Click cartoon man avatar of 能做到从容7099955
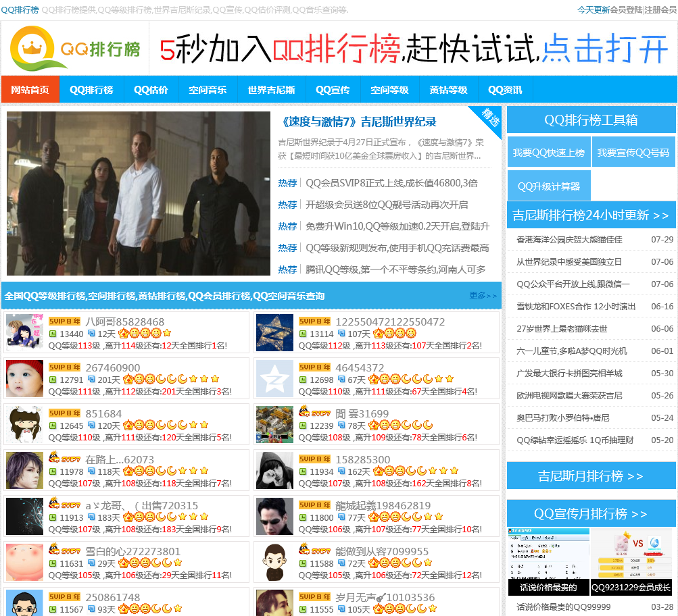This screenshot has height=616, width=678. pos(274,563)
